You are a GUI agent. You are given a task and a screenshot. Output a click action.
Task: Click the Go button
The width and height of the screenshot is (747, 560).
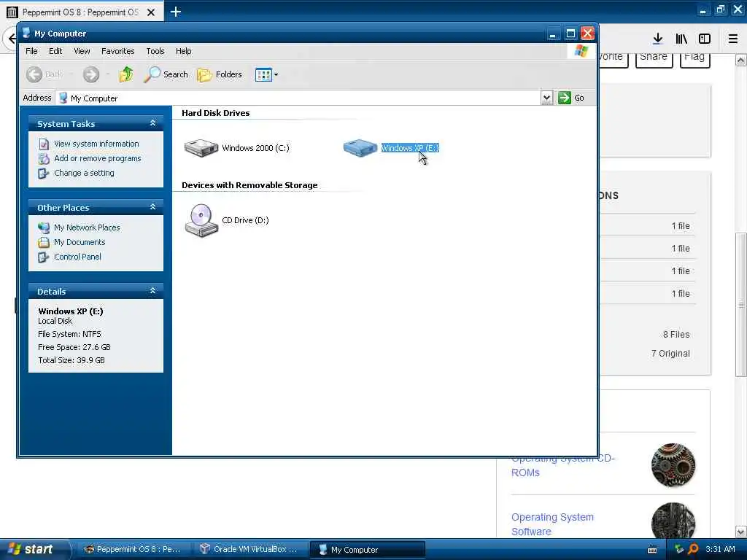(571, 98)
